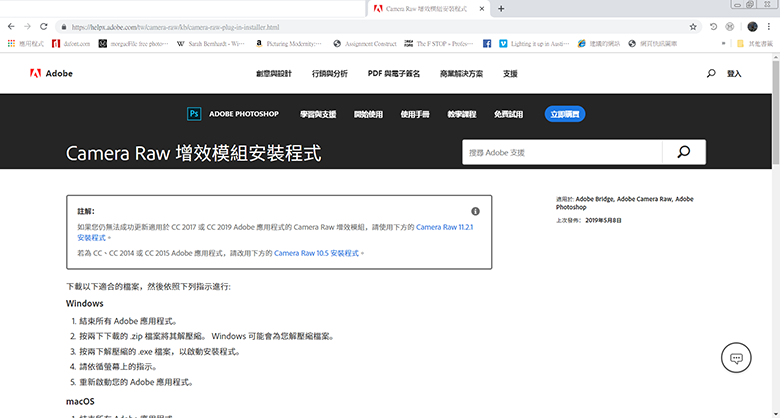
Task: Click the history extension icon beside the star
Action: click(713, 27)
